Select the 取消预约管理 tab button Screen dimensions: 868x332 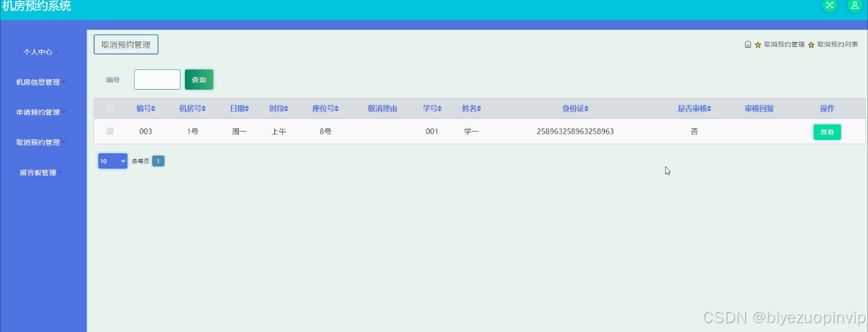point(126,45)
